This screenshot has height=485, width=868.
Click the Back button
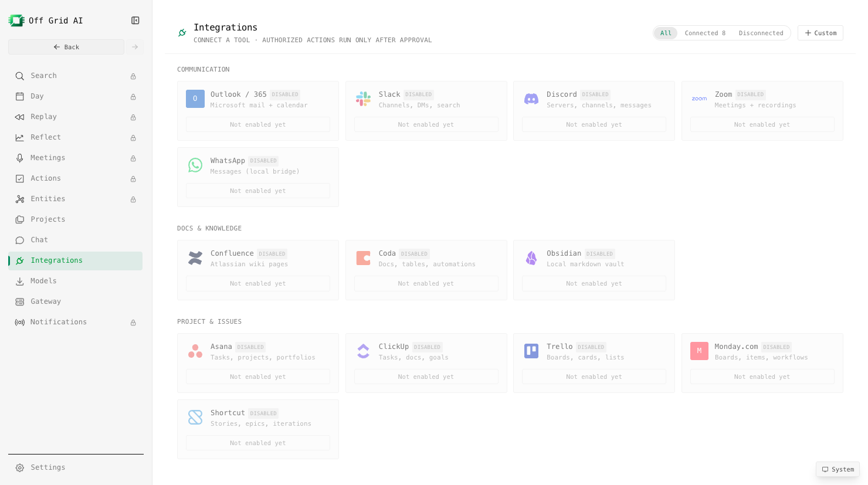pyautogui.click(x=66, y=47)
